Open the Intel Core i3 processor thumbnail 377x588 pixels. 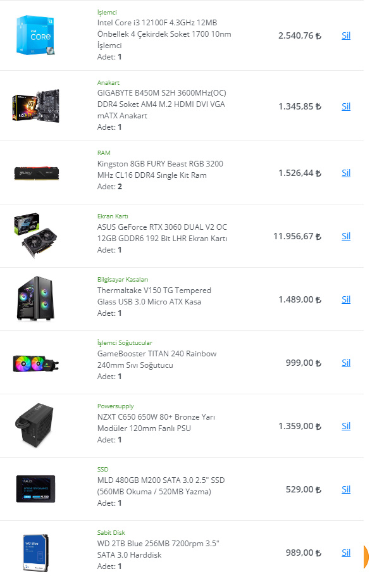tap(35, 35)
